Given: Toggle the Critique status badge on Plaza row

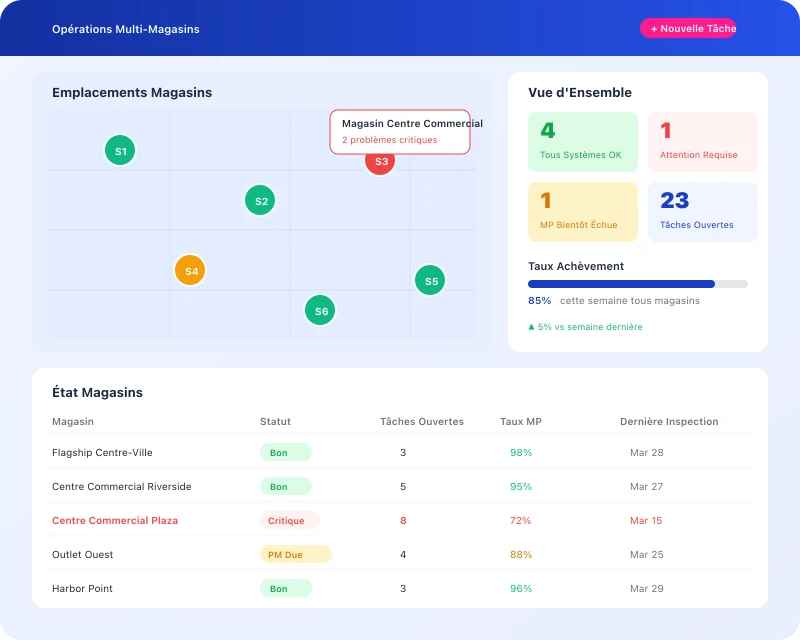Looking at the screenshot, I should pyautogui.click(x=289, y=520).
